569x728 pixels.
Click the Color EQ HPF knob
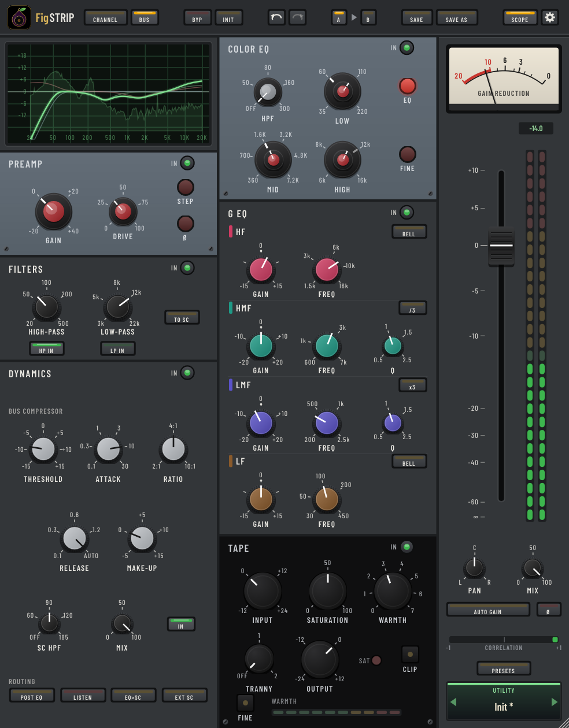[268, 92]
